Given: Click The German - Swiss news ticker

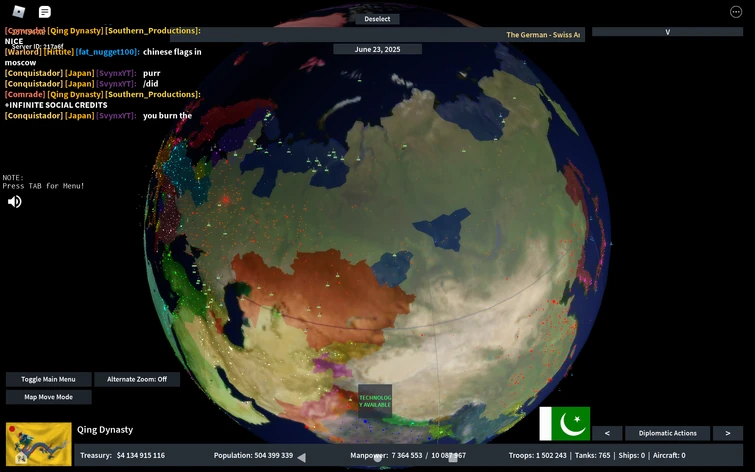Looking at the screenshot, I should pos(543,35).
